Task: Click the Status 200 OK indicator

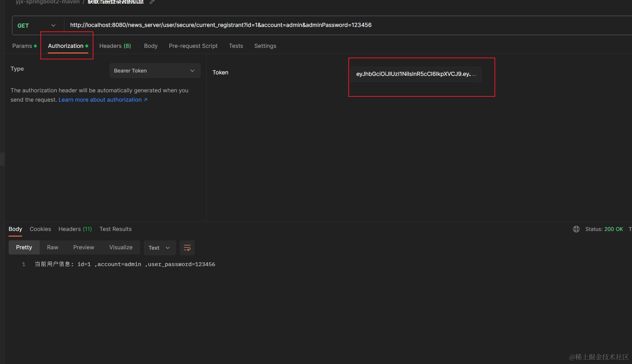Action: coord(604,229)
